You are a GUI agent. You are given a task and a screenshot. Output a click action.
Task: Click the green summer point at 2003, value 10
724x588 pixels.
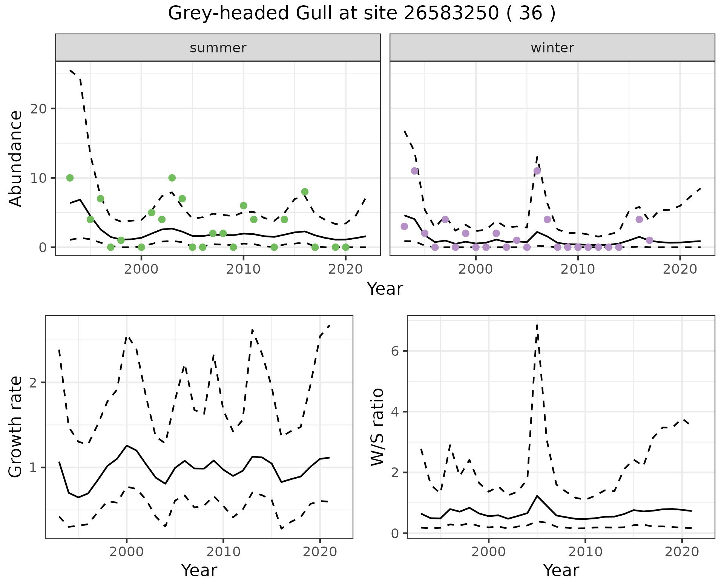(x=172, y=178)
